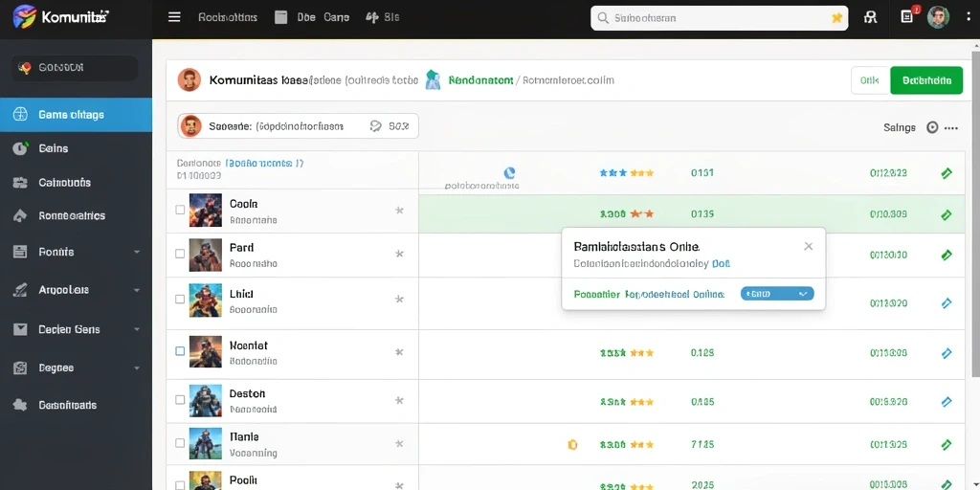
Task: Click the Geins sidebar icon
Action: click(20, 148)
